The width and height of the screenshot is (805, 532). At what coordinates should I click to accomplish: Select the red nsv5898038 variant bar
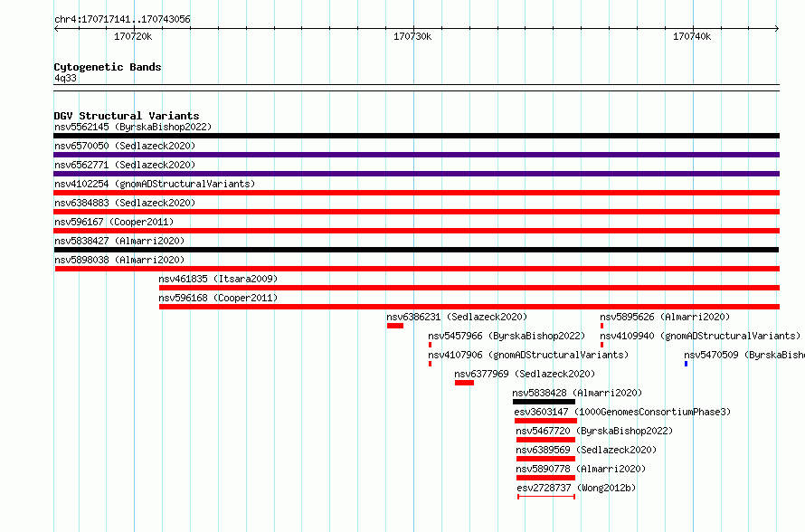click(417, 269)
